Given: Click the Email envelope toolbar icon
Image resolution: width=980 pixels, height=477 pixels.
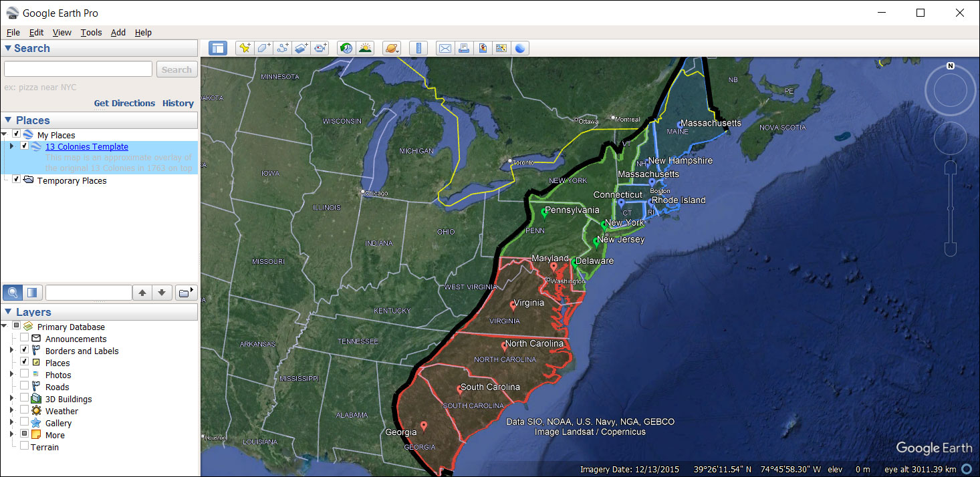Looking at the screenshot, I should [445, 48].
